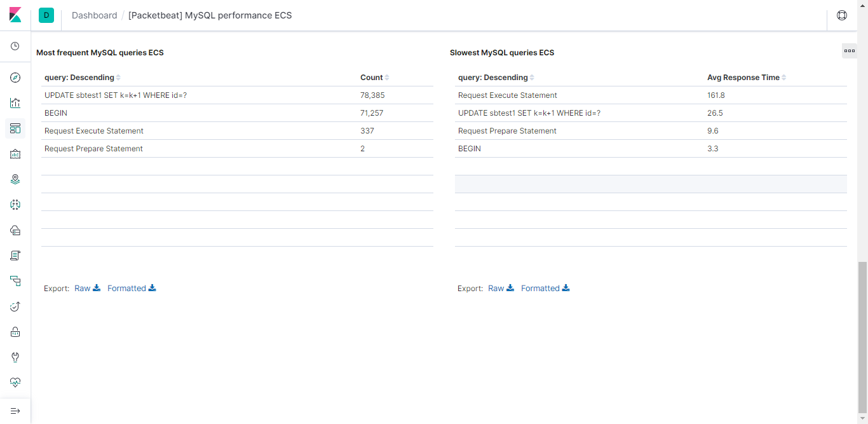Sort by Count column
Viewport: 868px width, 424px height.
[x=374, y=78]
